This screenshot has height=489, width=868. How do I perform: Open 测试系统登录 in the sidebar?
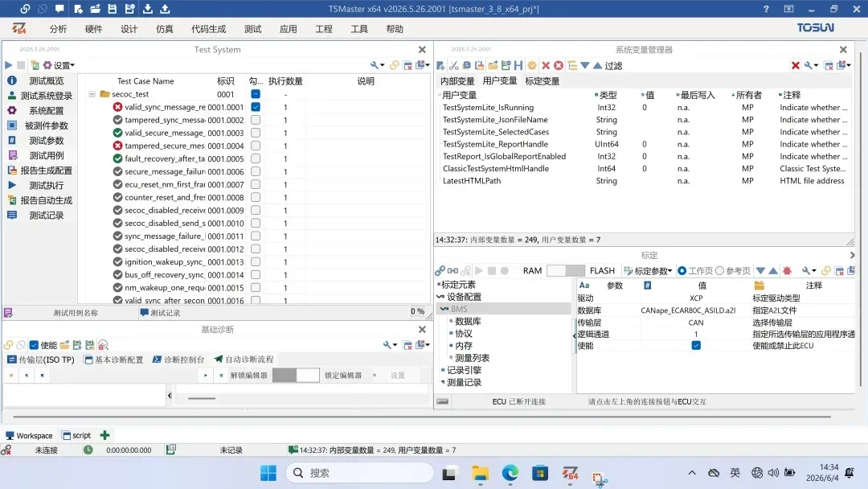tap(47, 96)
